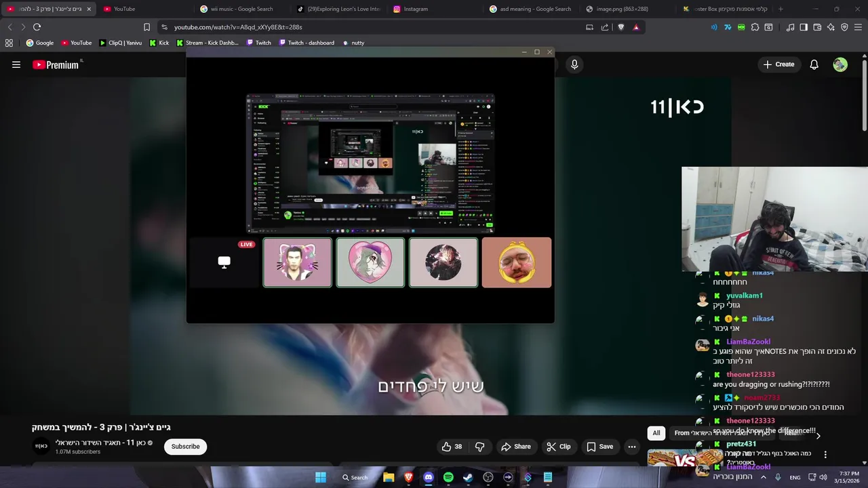This screenshot has width=868, height=488.
Task: Click the Brave Shields lion icon
Action: click(x=620, y=27)
